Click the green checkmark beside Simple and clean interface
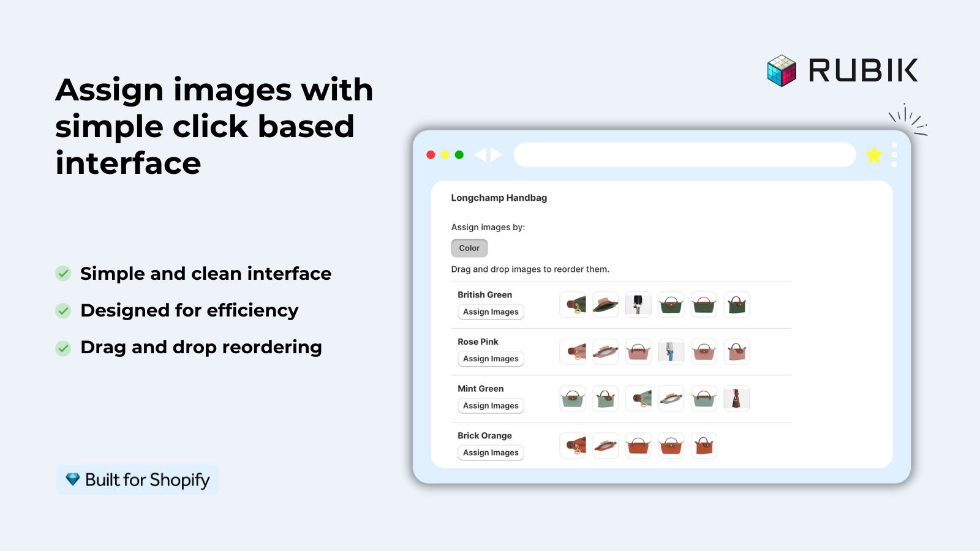980x551 pixels. [63, 274]
